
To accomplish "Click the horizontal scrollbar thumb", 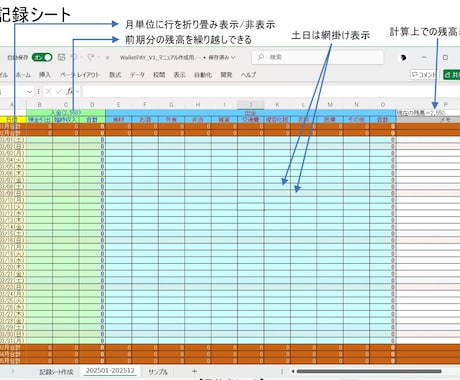I will [x=369, y=371].
